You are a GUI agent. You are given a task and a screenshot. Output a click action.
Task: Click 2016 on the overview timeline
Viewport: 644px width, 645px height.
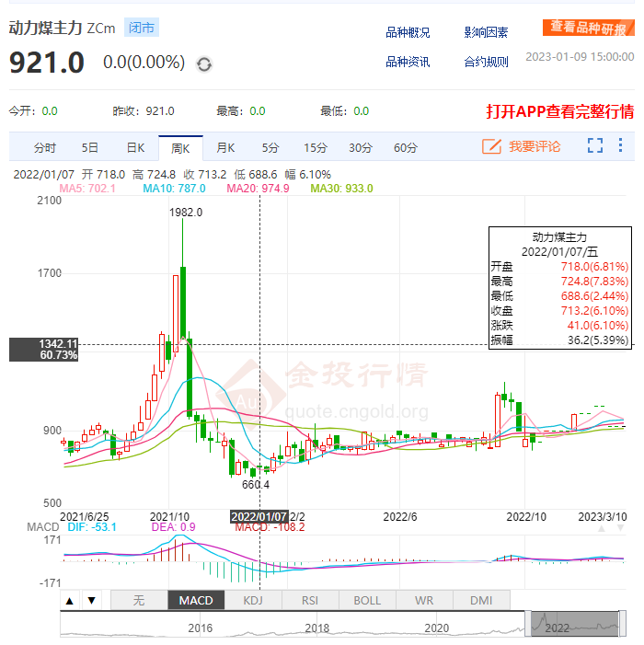(201, 628)
